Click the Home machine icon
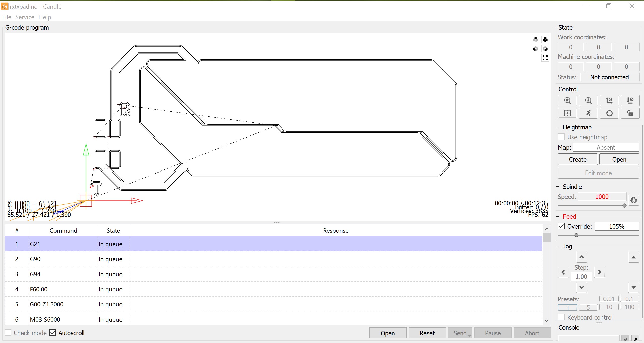Image resolution: width=644 pixels, height=343 pixels. coord(567,100)
